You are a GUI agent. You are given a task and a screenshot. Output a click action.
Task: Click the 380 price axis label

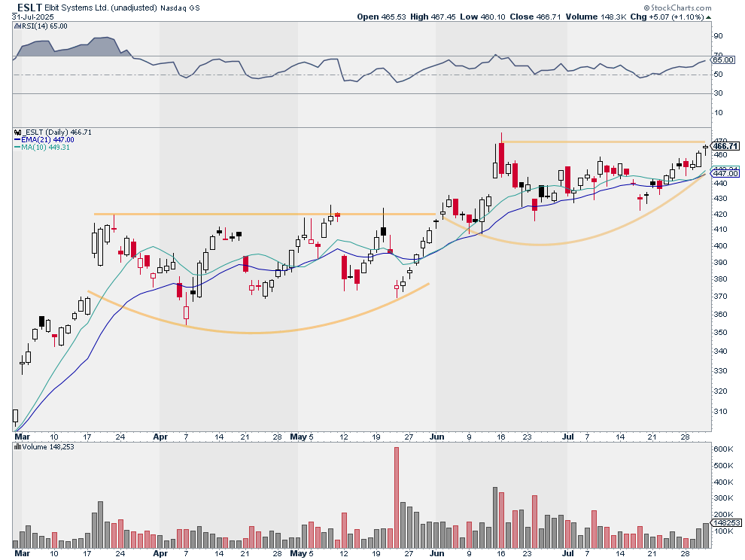[720, 279]
